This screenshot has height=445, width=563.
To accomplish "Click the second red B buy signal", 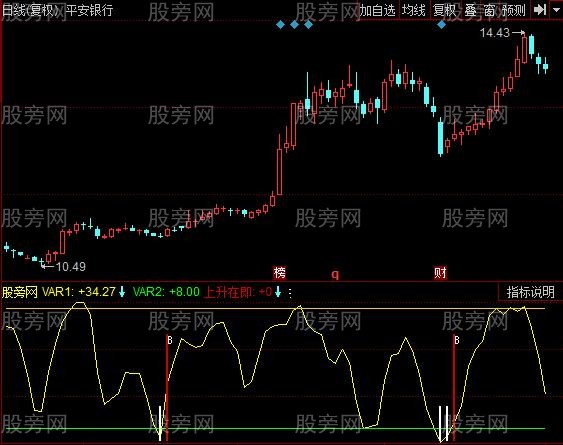I will 457,339.
